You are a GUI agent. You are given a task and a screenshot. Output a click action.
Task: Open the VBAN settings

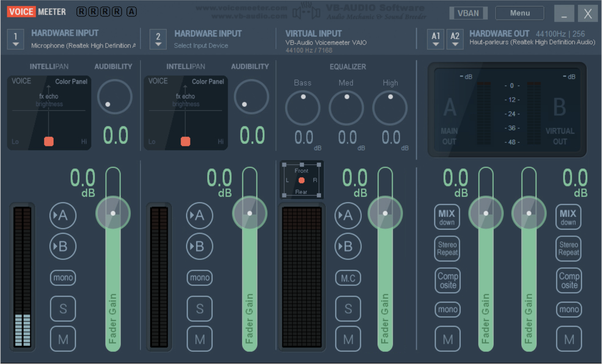(x=468, y=13)
